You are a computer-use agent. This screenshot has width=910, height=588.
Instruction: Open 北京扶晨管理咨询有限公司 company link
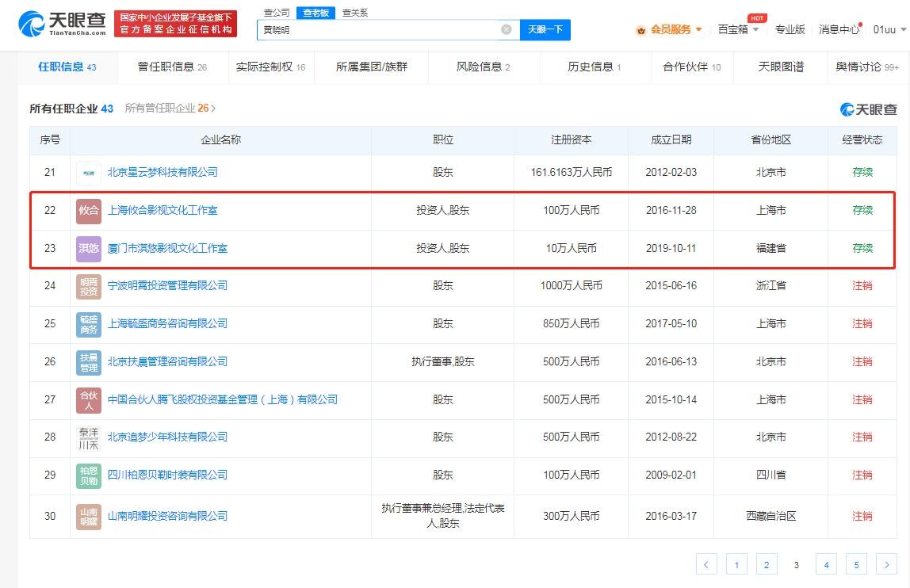click(x=167, y=361)
